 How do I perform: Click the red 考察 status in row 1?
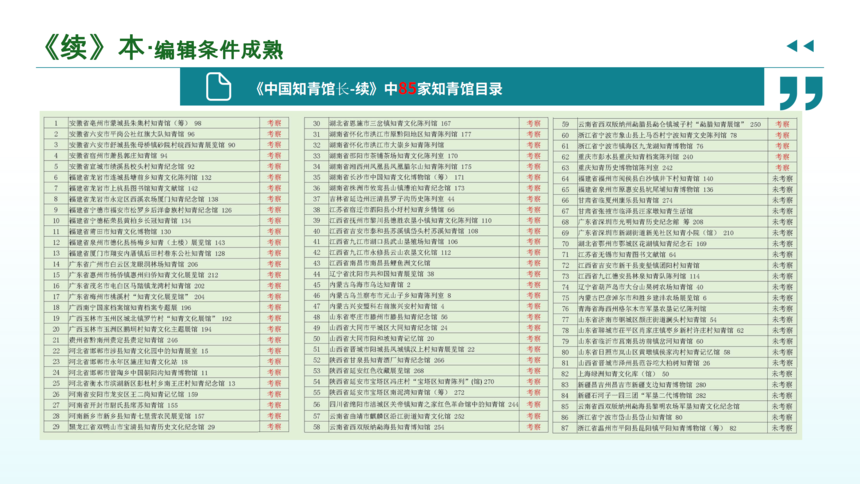(274, 123)
